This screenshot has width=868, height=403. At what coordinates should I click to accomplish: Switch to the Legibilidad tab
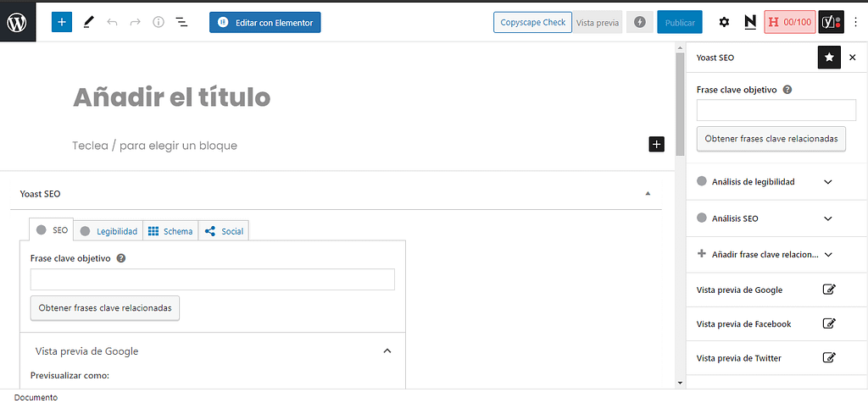[x=108, y=231]
